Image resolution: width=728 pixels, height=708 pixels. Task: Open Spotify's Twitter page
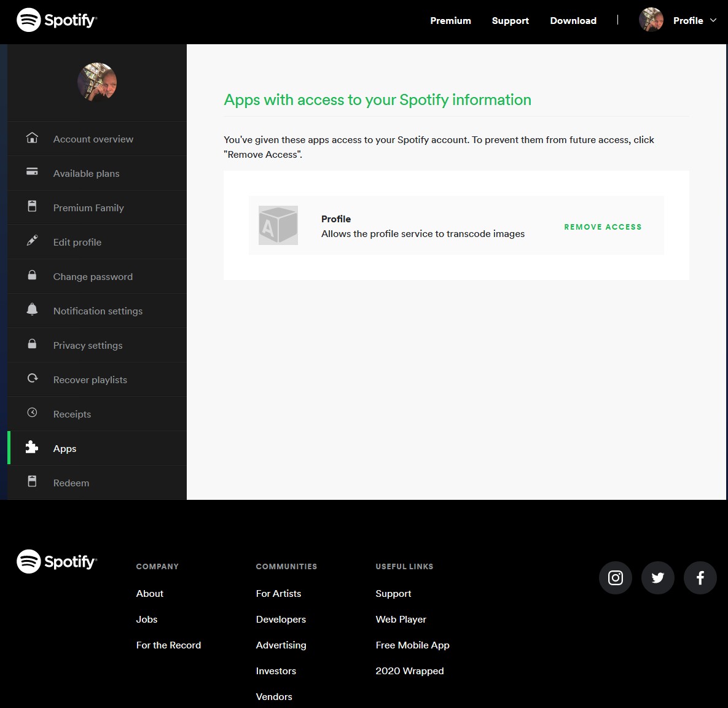coord(658,578)
